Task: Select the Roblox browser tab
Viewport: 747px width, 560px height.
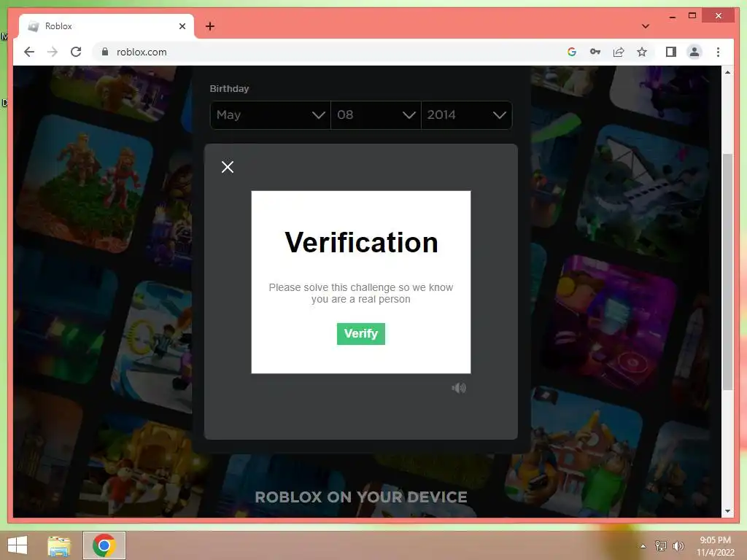Action: 106,26
